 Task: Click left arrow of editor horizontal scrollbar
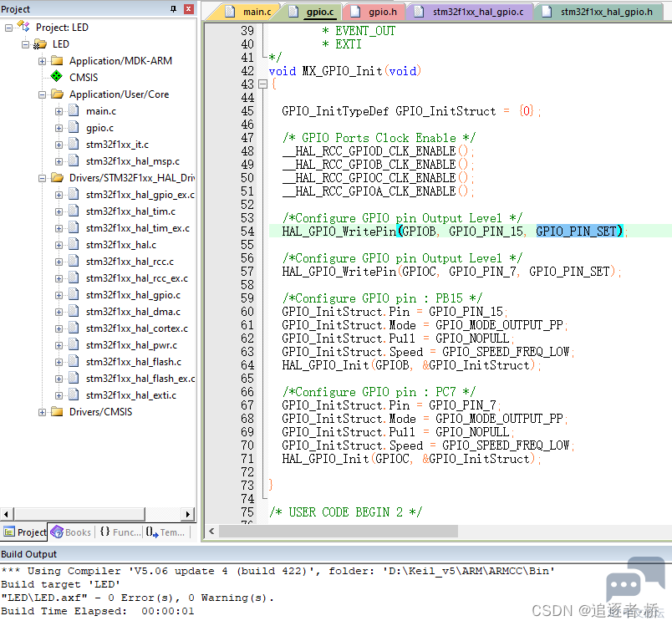(211, 532)
